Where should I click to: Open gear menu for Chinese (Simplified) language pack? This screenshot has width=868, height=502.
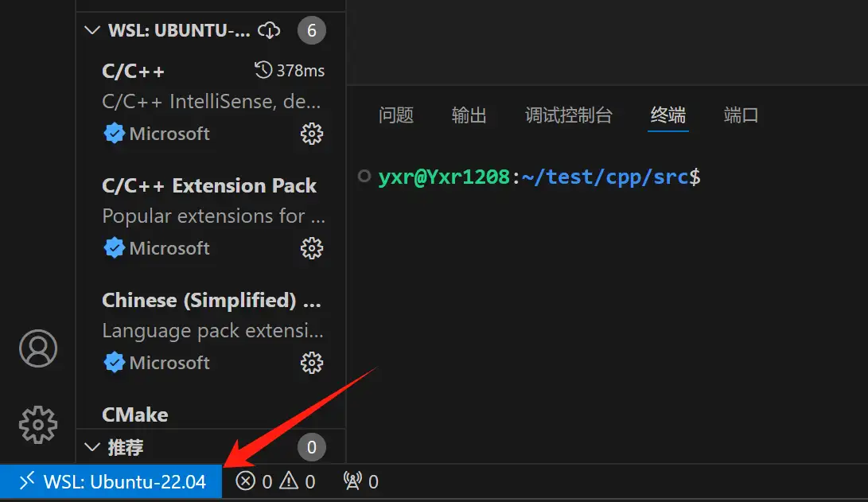click(x=312, y=363)
